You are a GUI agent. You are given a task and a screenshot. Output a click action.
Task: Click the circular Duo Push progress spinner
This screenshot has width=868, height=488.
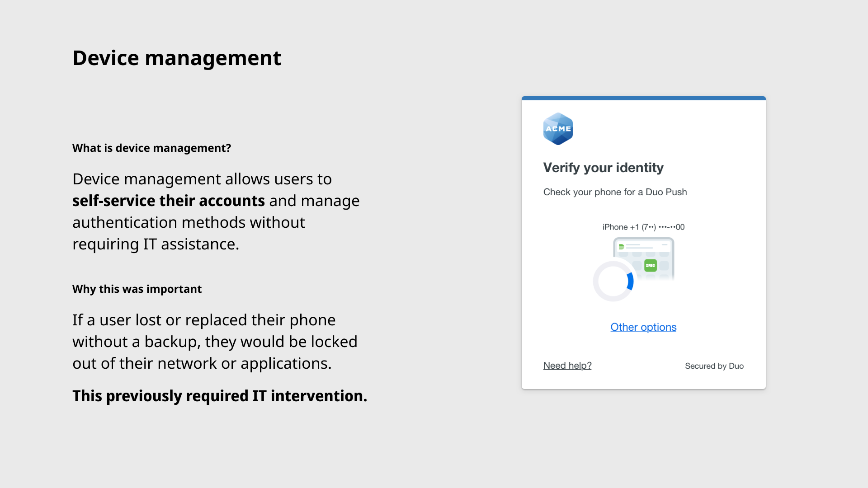click(613, 281)
